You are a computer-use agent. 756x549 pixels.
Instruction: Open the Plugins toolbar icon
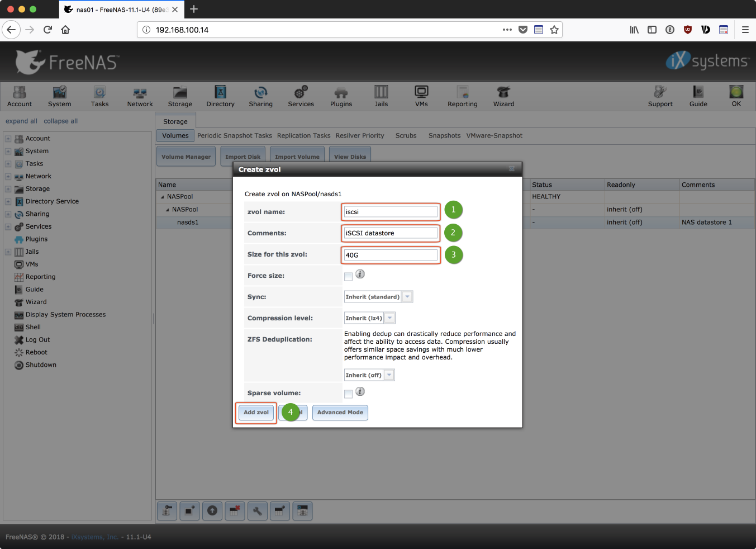[341, 96]
